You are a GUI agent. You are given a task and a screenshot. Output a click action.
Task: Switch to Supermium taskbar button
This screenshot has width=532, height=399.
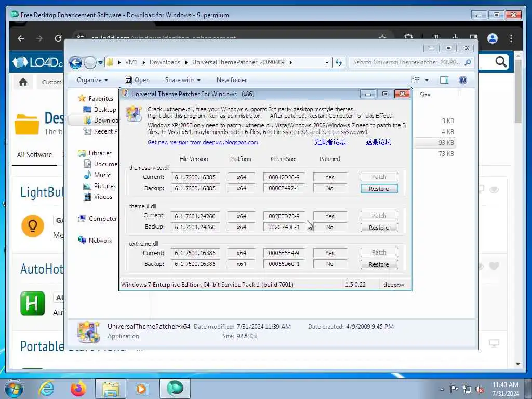coord(175,389)
